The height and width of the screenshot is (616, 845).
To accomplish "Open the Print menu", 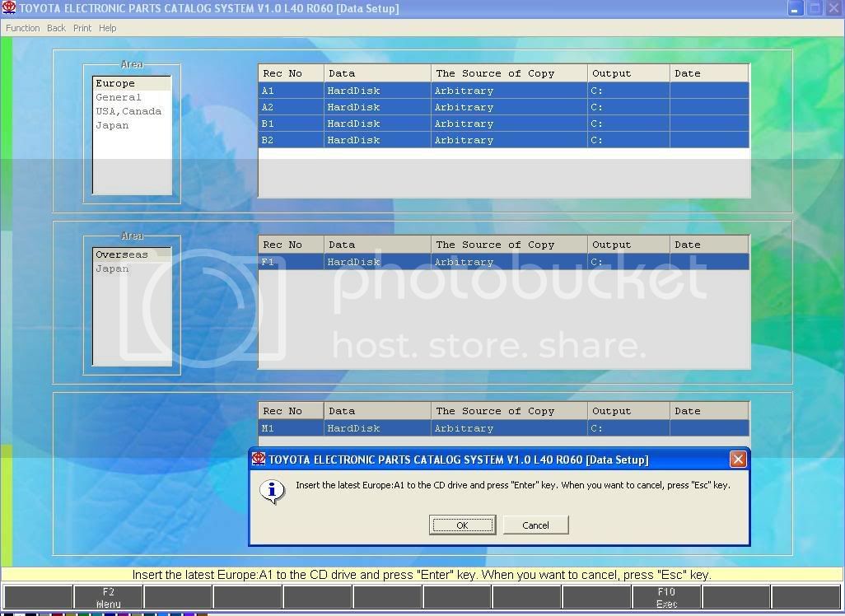I will (82, 28).
